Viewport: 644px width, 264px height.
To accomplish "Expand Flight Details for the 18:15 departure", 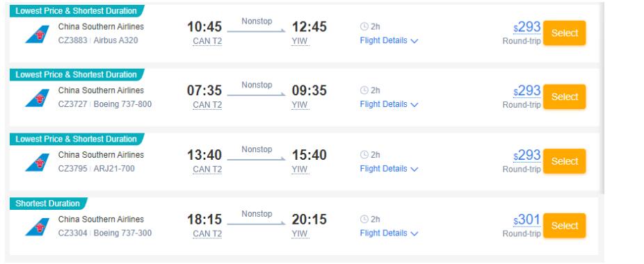I will (389, 233).
